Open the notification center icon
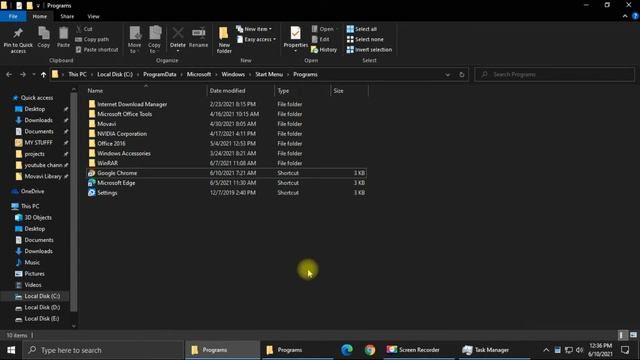 [x=625, y=350]
